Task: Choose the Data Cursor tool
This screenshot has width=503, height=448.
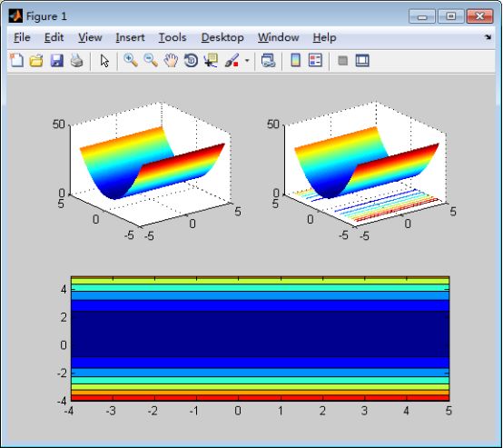Action: [x=211, y=60]
